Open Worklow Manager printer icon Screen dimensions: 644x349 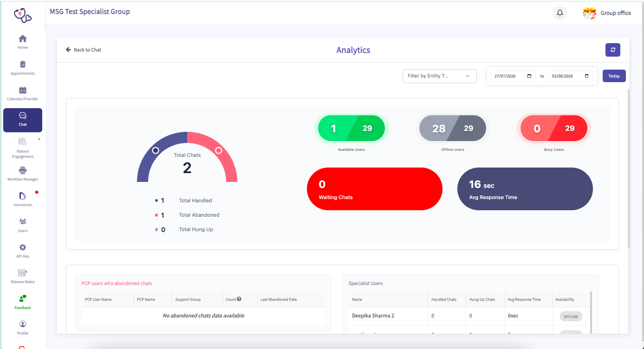23,170
